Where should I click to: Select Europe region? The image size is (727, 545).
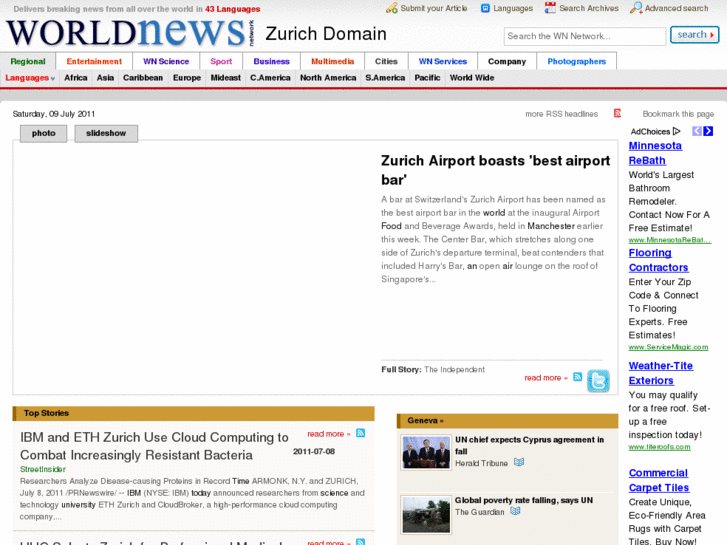187,78
